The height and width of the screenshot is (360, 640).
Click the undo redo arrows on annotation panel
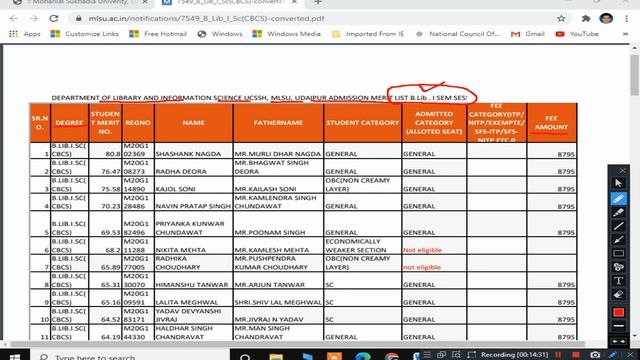618,341
